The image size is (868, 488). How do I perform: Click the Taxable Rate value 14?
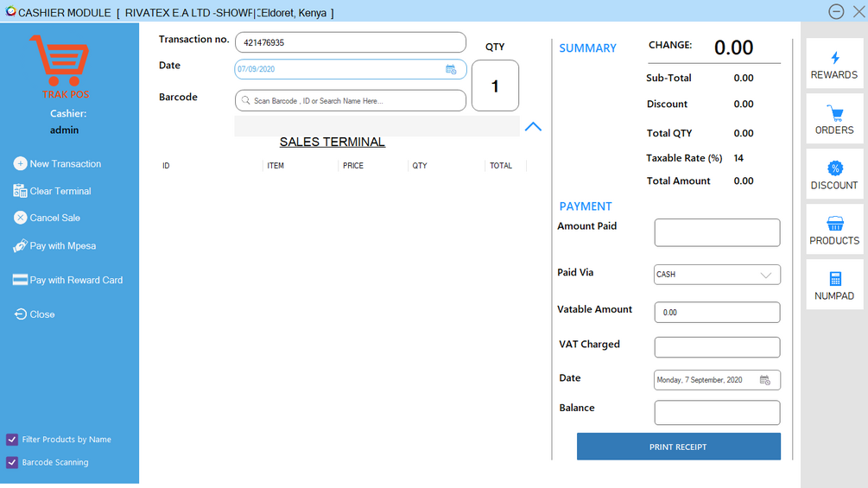[738, 158]
